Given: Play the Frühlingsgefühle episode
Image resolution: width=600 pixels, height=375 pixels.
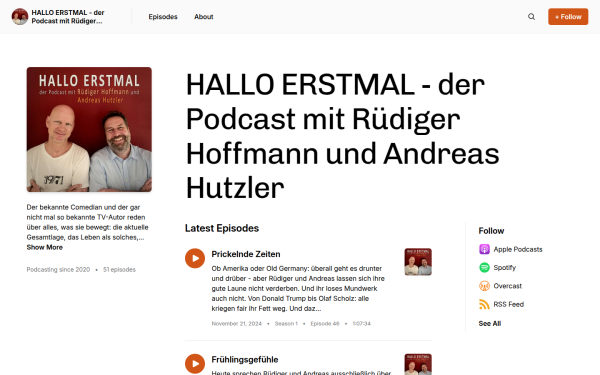Looking at the screenshot, I should click(x=195, y=364).
